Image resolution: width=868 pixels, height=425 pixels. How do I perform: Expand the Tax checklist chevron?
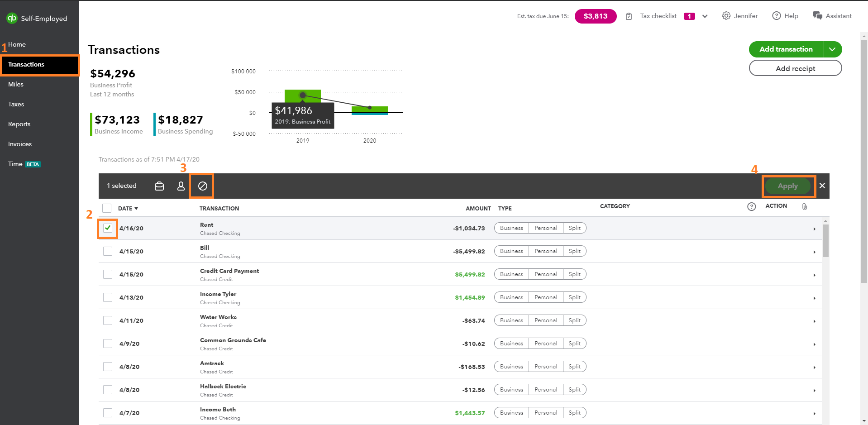coord(705,16)
